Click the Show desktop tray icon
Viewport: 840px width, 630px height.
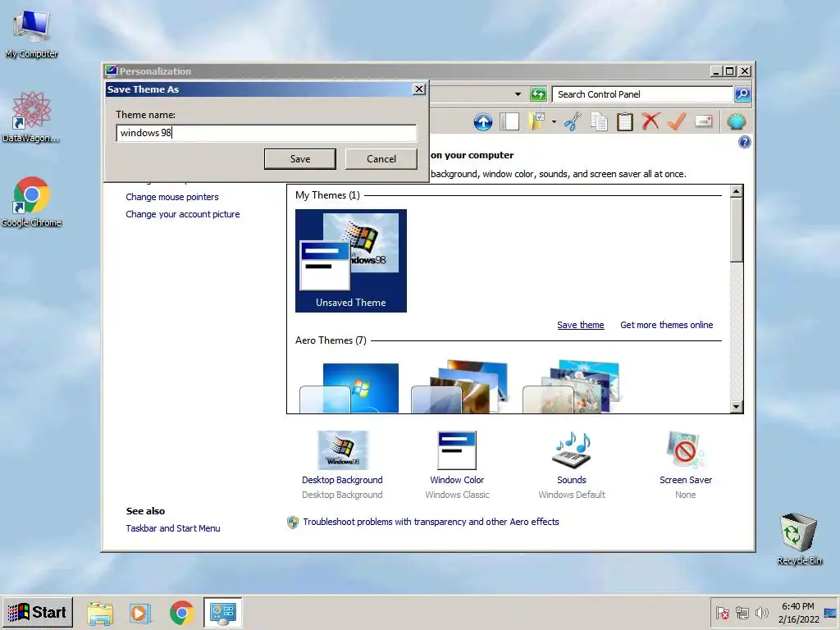coord(831,613)
